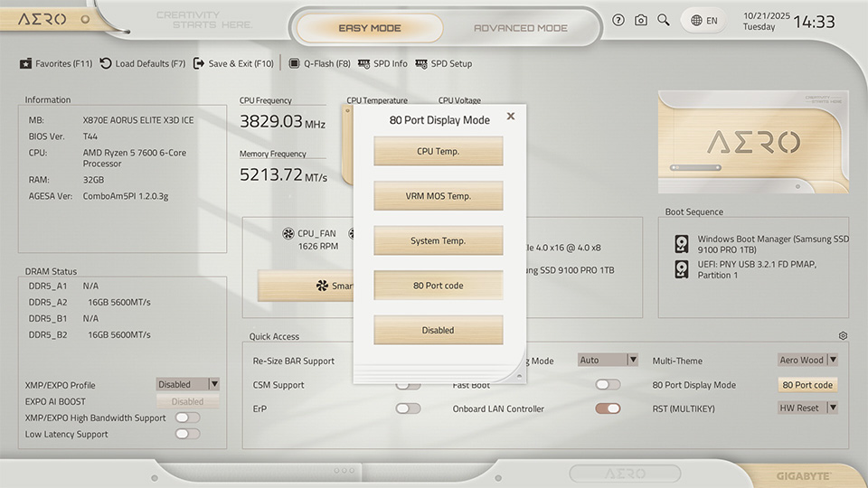The height and width of the screenshot is (488, 868).
Task: Toggle XMP/EXPO High Bandwidth Support
Action: point(187,418)
